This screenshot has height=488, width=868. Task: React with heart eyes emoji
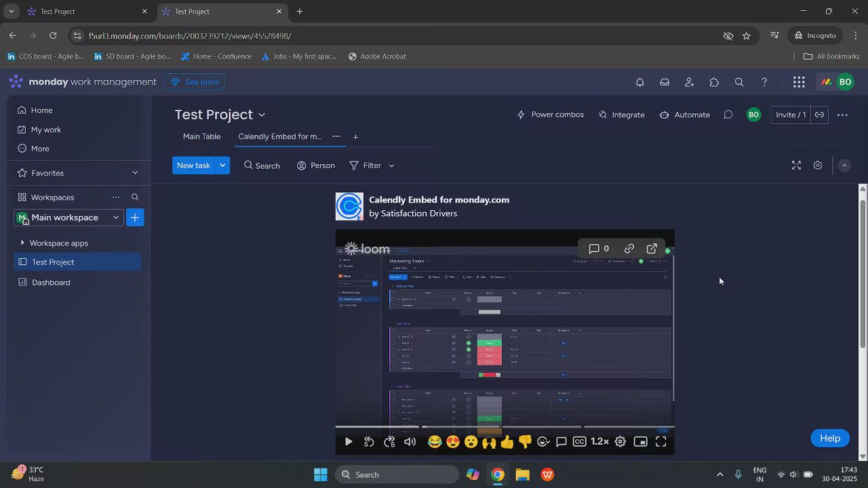coord(453,442)
